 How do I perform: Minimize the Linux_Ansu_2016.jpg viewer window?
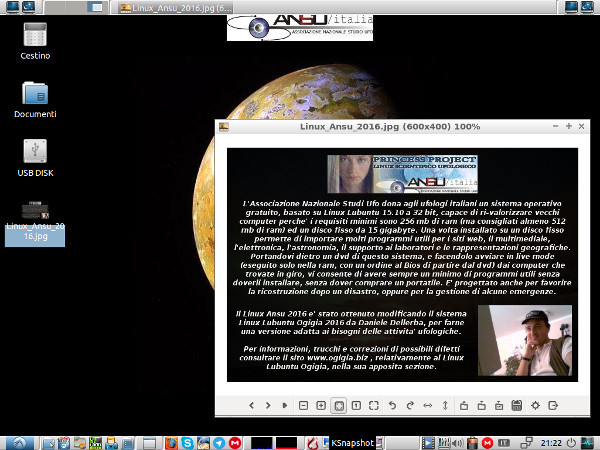pos(556,126)
